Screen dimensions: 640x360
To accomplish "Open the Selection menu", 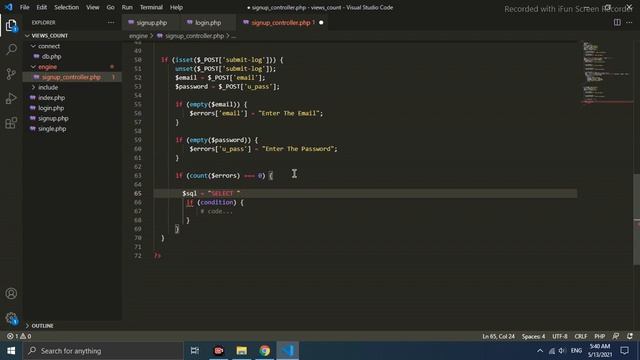I will coord(67,7).
